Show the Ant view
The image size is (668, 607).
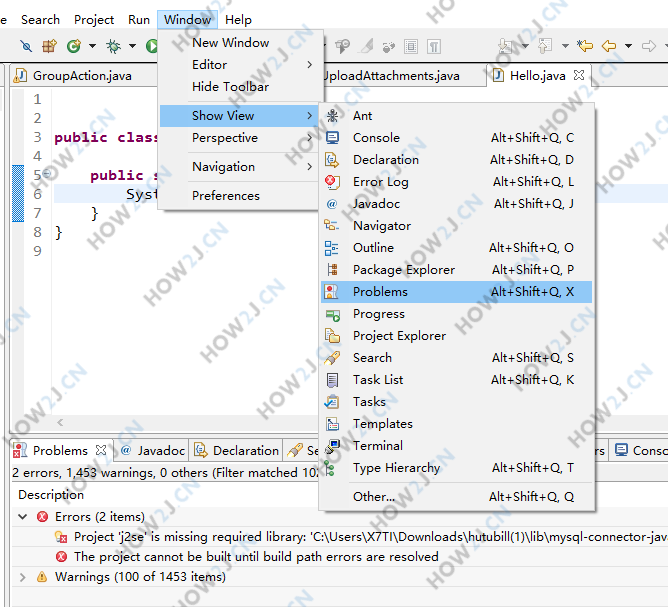point(457,116)
